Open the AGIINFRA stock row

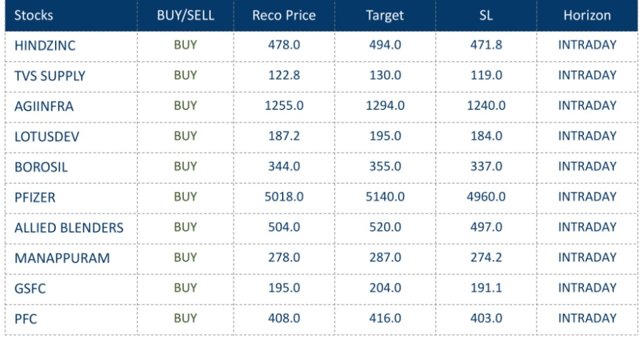[44, 106]
